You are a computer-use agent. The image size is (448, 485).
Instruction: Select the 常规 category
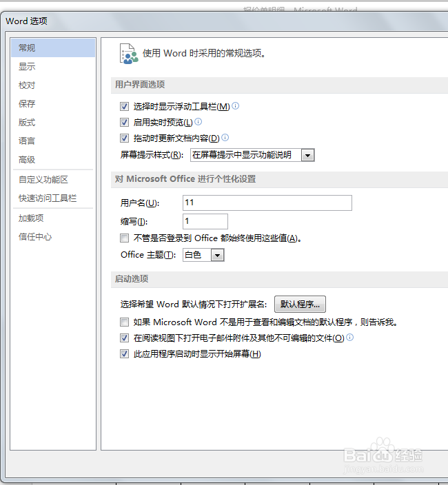[53, 48]
